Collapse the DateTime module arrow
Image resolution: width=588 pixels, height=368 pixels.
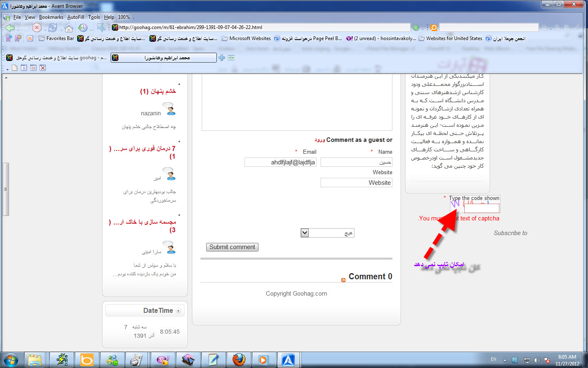178,311
